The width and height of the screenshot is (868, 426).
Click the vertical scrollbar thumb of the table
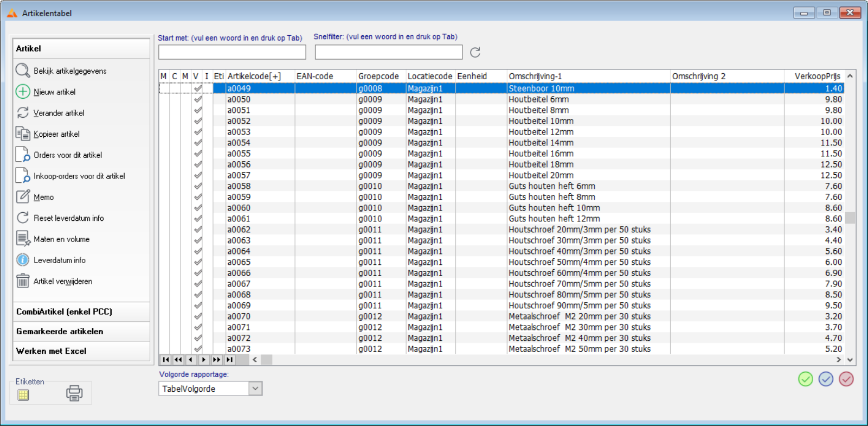pos(850,218)
